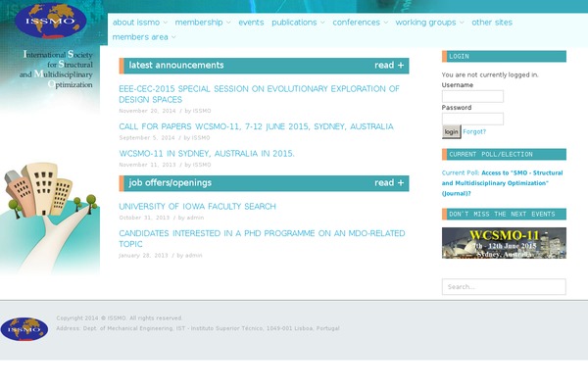The width and height of the screenshot is (588, 392).
Task: Click 'You are not currently logged in' text
Action: [490, 74]
